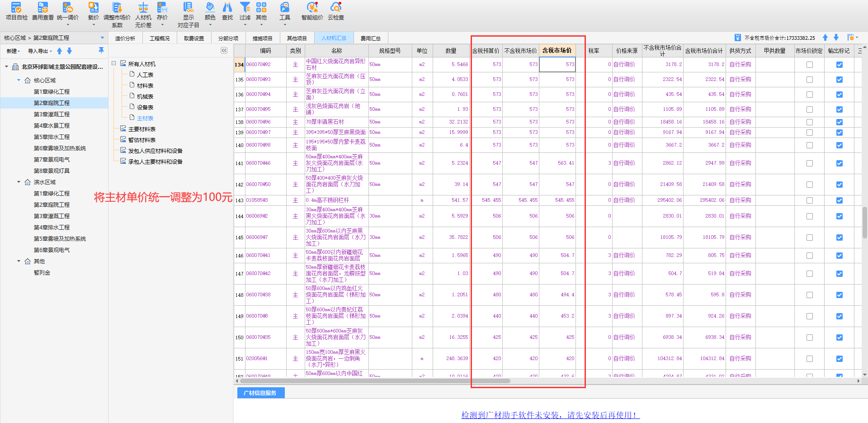Uncheck 输出标记 for row 141
Screen dimensions: 868x423
(840, 163)
